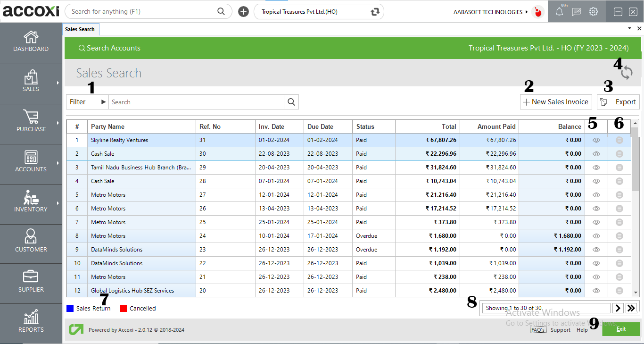Sort the table by Balance header
Image resolution: width=644 pixels, height=344 pixels.
pyautogui.click(x=552, y=126)
